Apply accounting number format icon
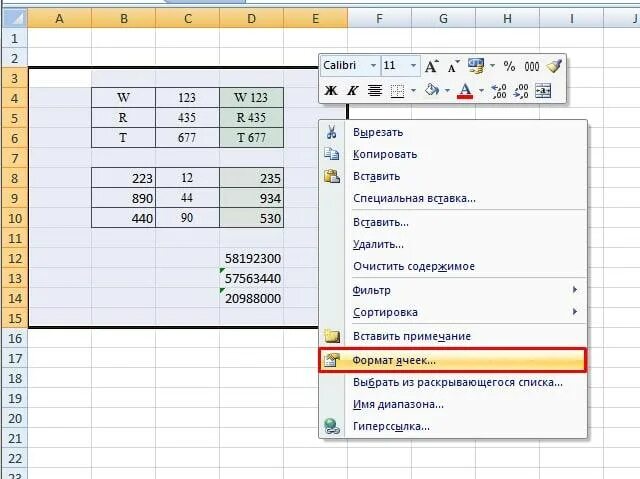640x479 pixels. 476,66
